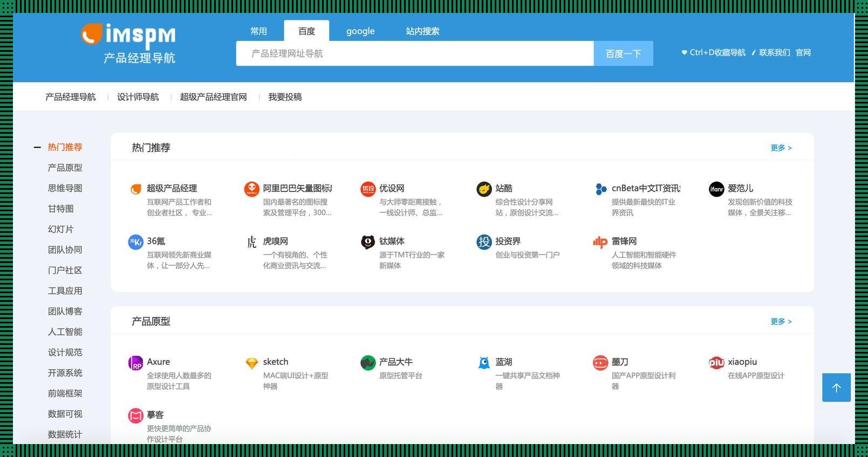The width and height of the screenshot is (868, 457).
Task: Click the 联系我们 link
Action: coord(771,52)
